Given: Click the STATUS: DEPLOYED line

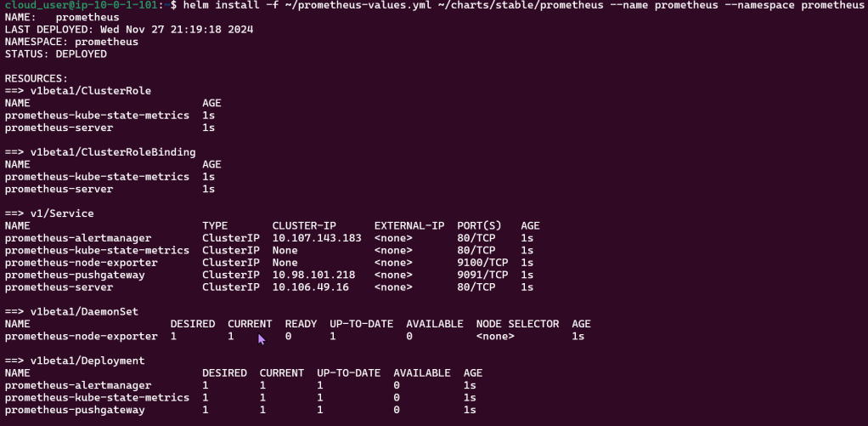Looking at the screenshot, I should pyautogui.click(x=56, y=54).
